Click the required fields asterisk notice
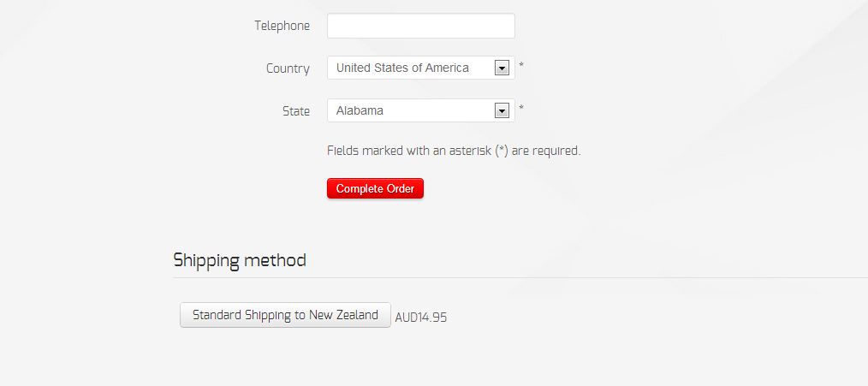The height and width of the screenshot is (386, 868). 454,151
